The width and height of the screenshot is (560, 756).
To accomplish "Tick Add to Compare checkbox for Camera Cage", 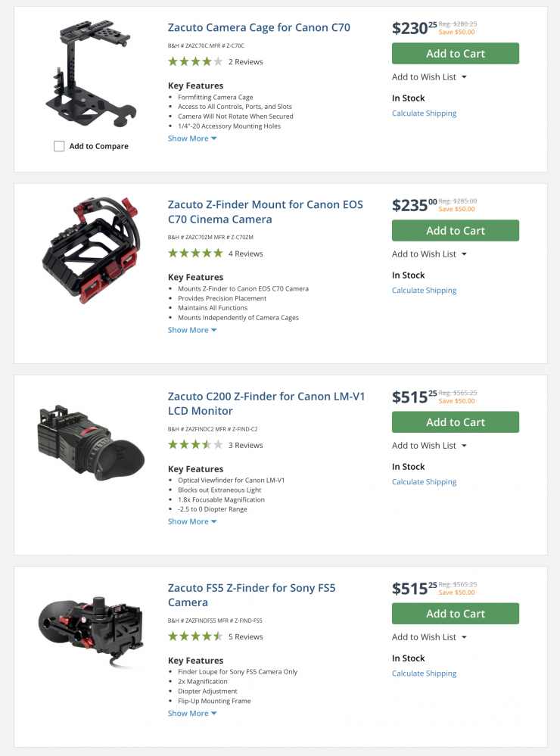I will [x=59, y=146].
